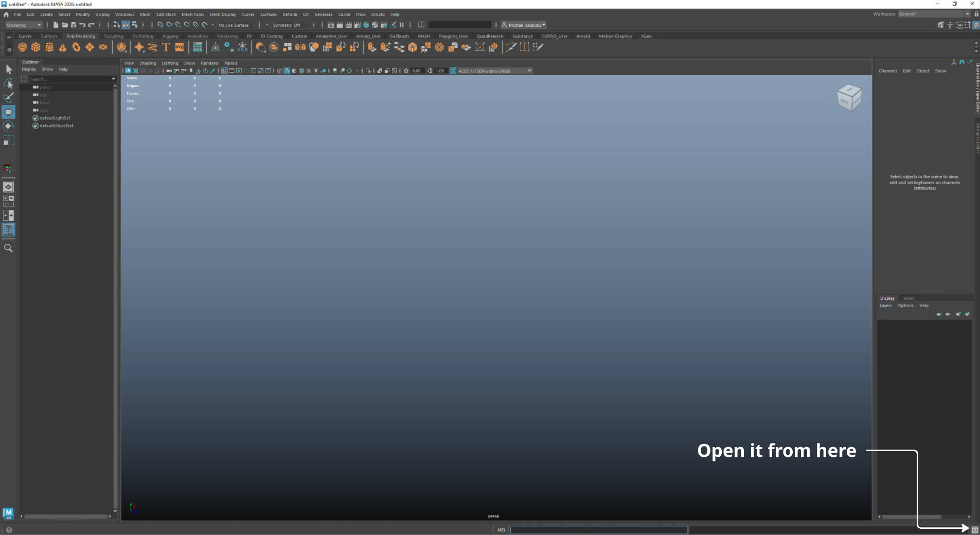Toggle the workspace lock icon
Viewport: 980px width, 535px height.
[976, 14]
